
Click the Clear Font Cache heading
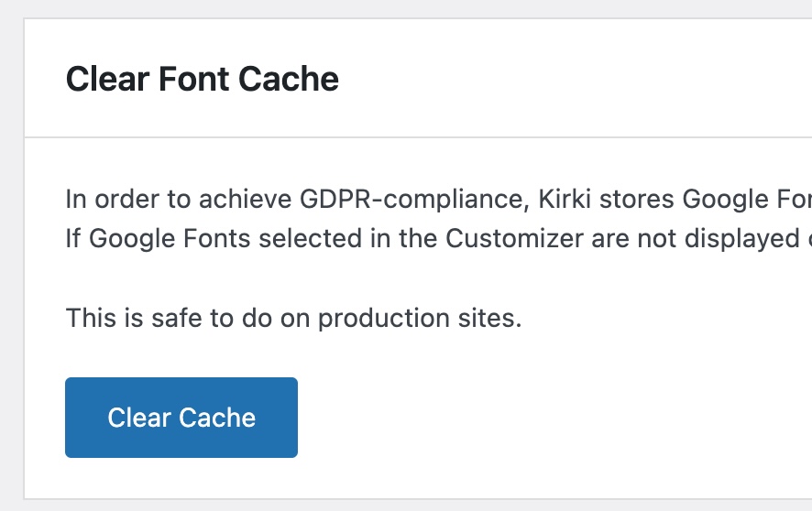[202, 79]
